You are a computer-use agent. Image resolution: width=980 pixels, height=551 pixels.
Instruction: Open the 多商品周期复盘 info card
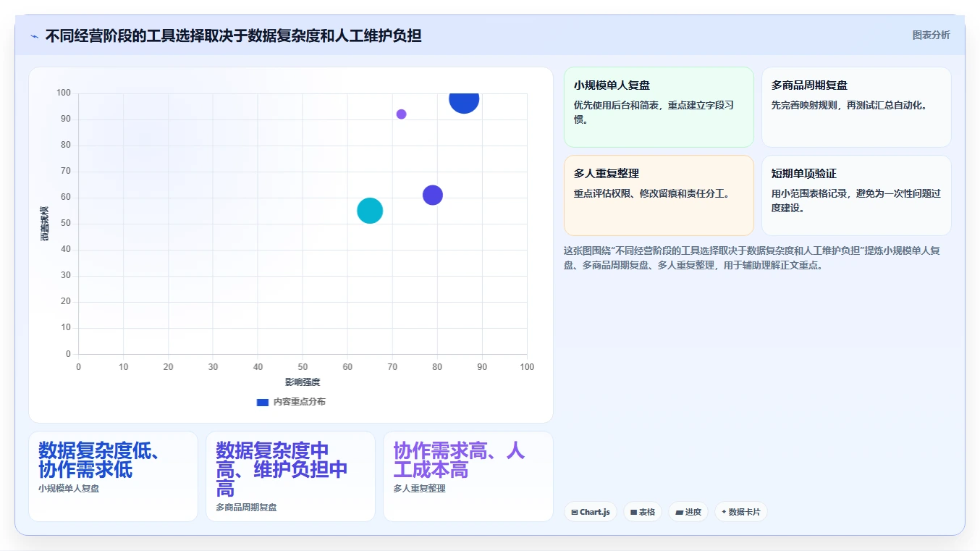tap(856, 107)
